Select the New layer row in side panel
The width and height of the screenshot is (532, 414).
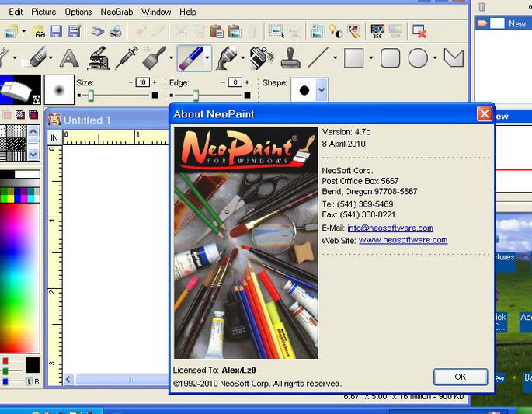tap(503, 23)
